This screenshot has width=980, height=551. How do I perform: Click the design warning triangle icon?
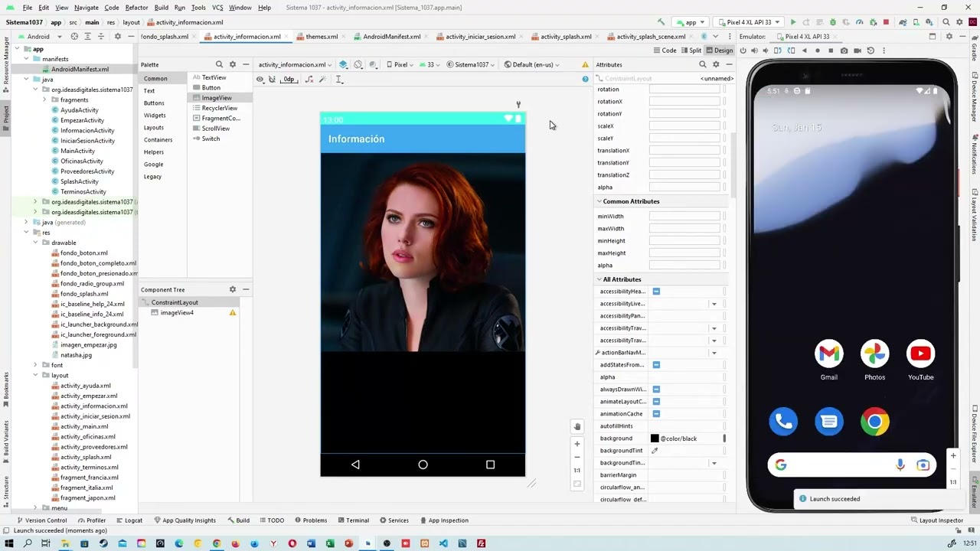click(586, 64)
